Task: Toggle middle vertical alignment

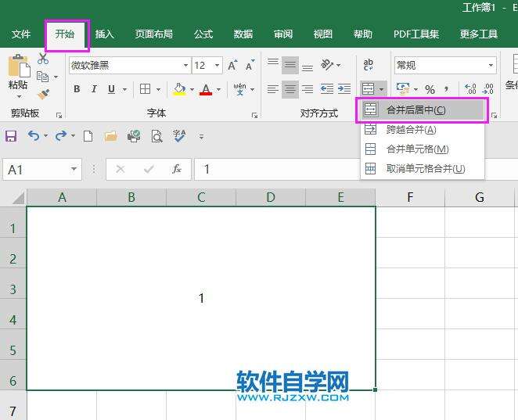Action: [x=290, y=66]
